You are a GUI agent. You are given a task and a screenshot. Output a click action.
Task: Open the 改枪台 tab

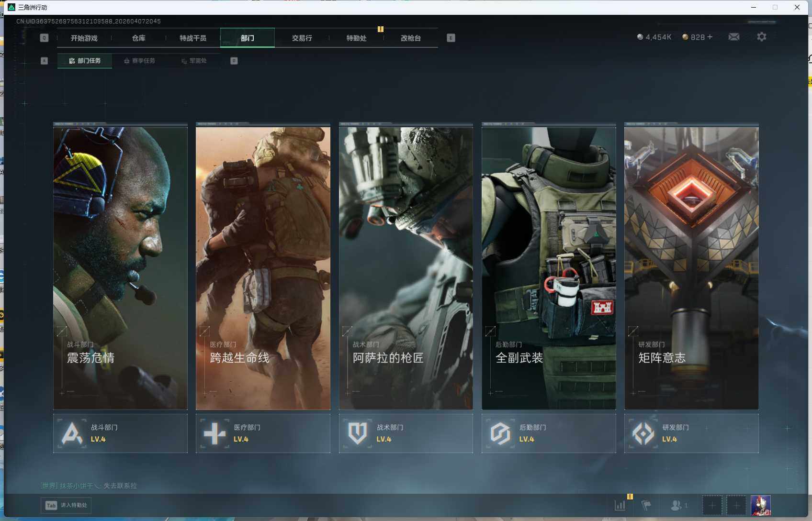[411, 38]
